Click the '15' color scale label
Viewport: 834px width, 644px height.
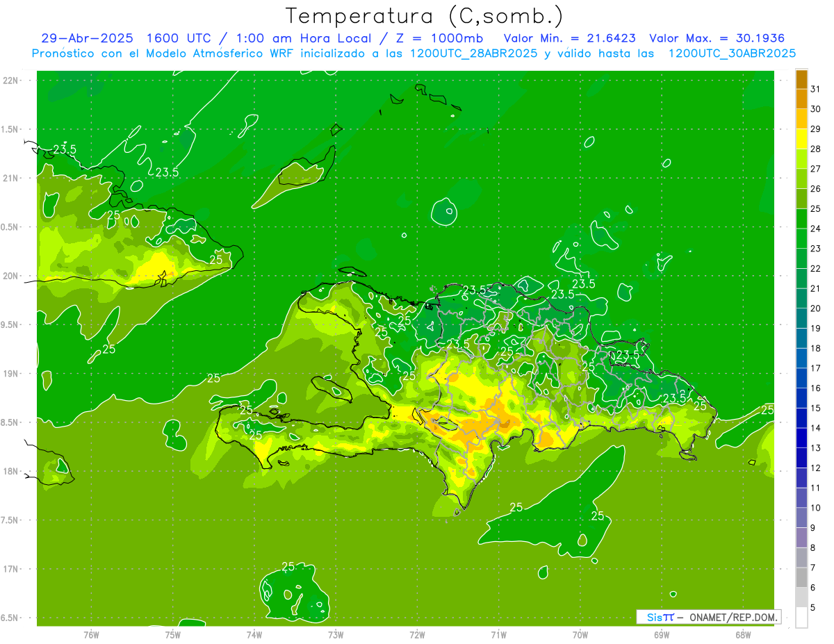pyautogui.click(x=815, y=408)
